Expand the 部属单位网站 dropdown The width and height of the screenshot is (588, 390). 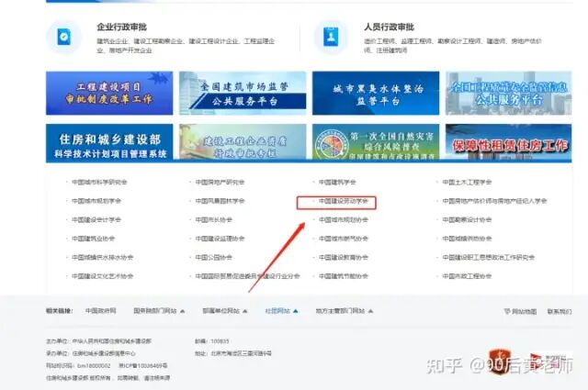[x=224, y=311]
